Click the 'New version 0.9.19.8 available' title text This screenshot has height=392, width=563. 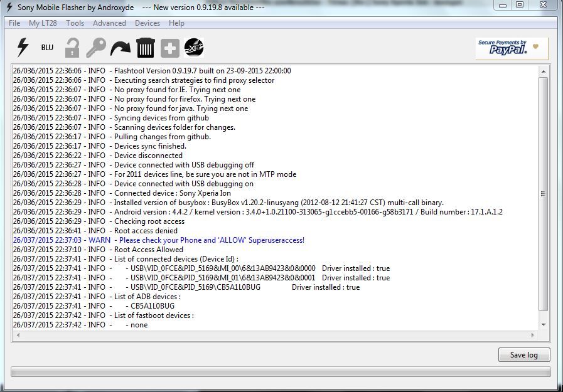tap(203, 8)
